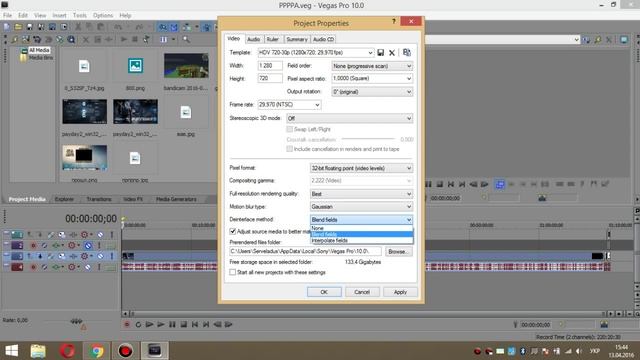Click the track 3 gear automation settings icon

pyautogui.click(x=84, y=256)
